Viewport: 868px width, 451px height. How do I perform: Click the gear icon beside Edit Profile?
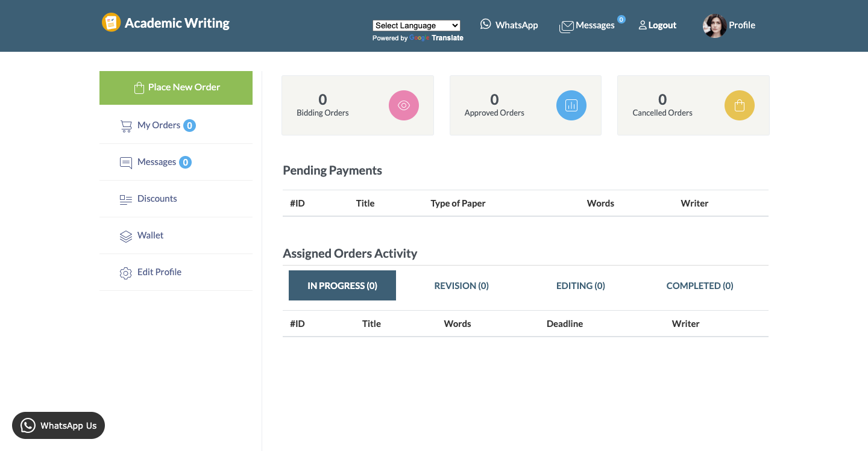pos(125,273)
